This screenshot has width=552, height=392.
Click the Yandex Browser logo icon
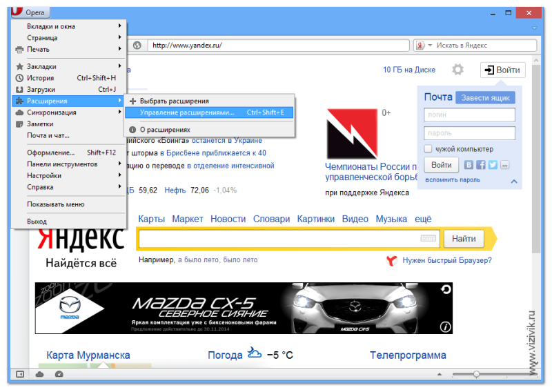coord(392,261)
